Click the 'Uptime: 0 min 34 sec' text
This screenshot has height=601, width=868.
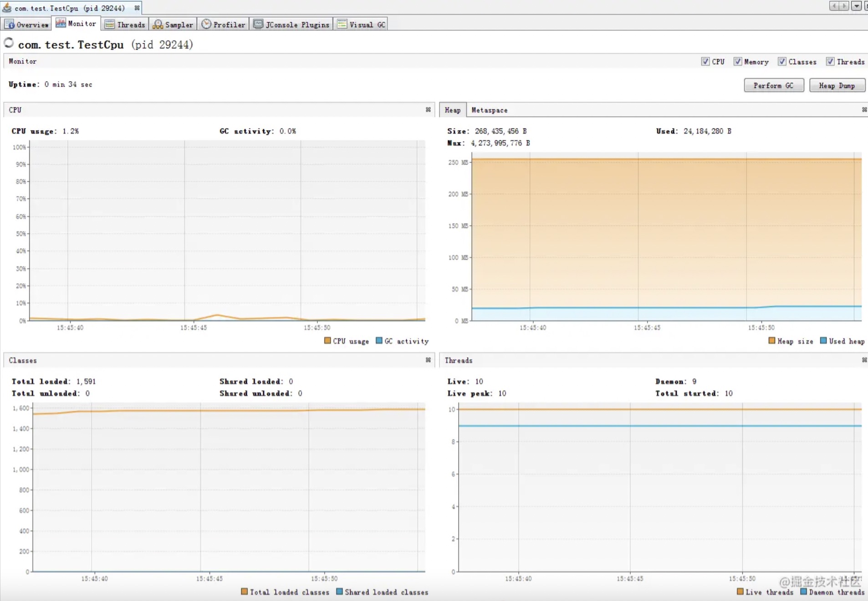coord(51,84)
